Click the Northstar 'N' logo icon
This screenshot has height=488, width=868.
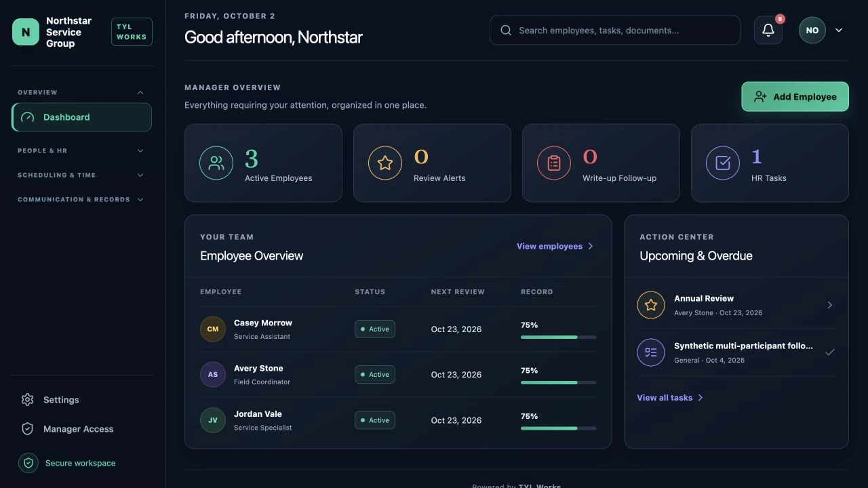(x=26, y=32)
